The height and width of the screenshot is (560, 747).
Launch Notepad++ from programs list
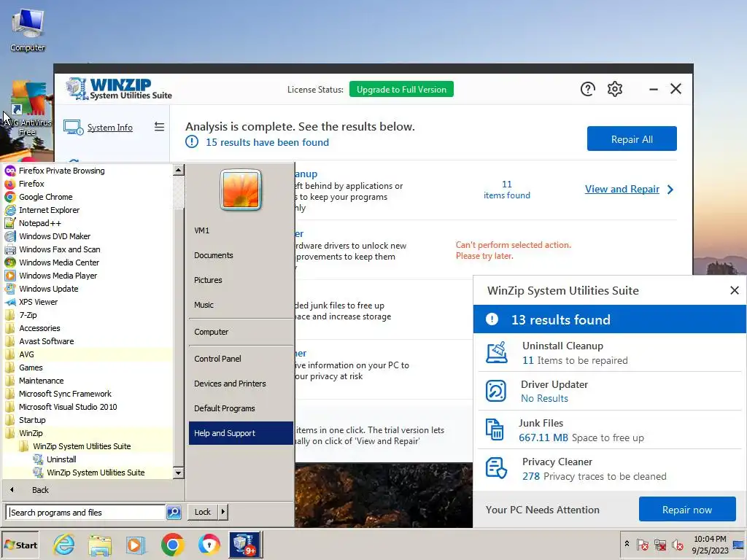pos(39,223)
